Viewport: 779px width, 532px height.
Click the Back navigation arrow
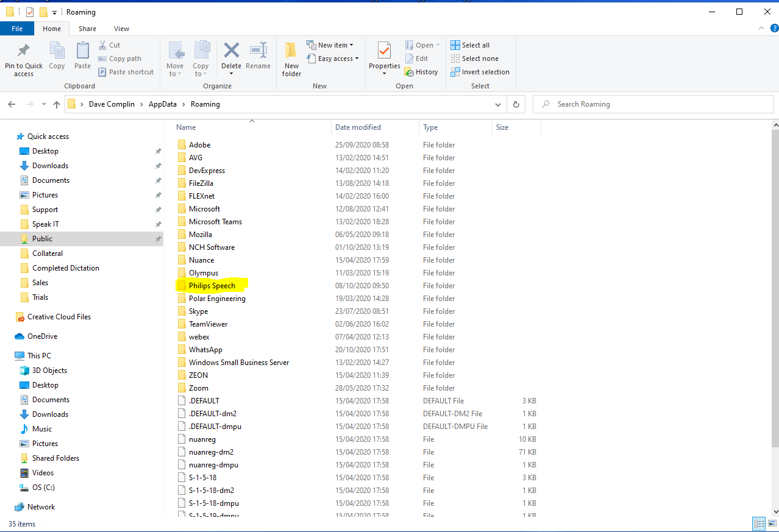click(x=12, y=104)
